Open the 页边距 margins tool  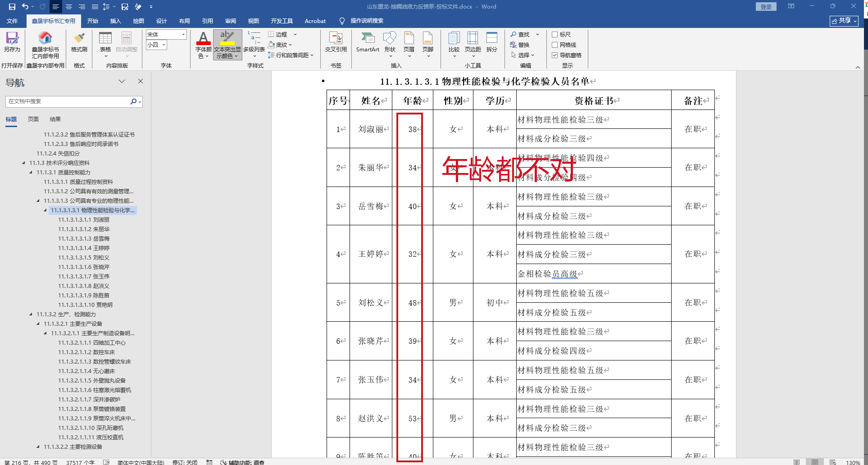[x=473, y=44]
